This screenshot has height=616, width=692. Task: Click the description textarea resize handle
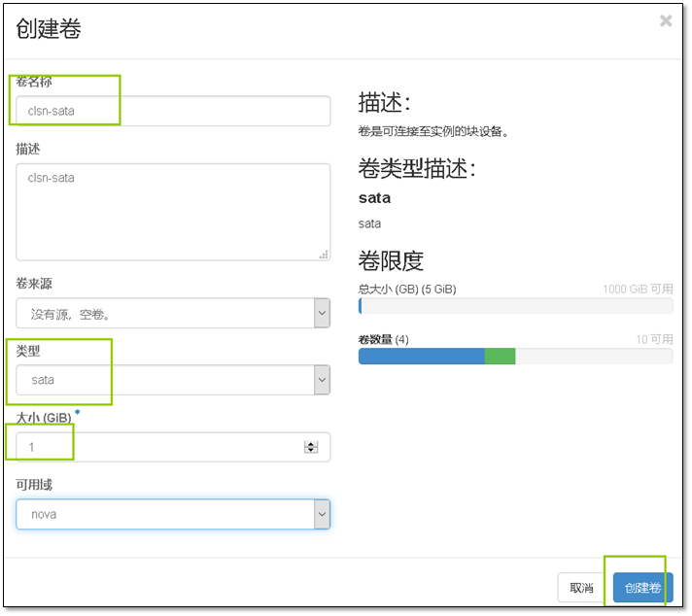pyautogui.click(x=325, y=255)
